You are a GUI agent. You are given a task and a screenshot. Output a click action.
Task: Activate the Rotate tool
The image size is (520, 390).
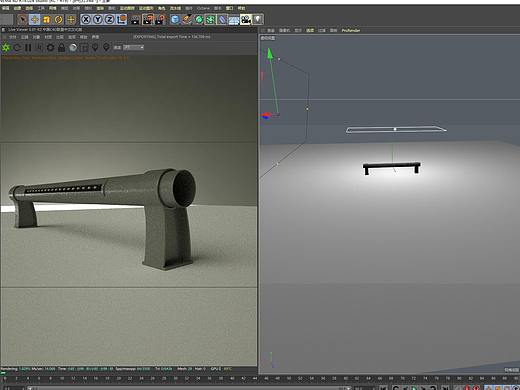[58, 20]
